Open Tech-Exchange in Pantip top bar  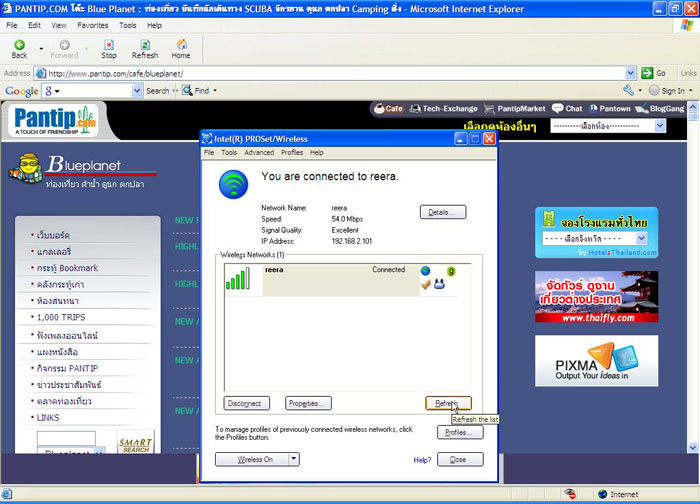coord(443,108)
